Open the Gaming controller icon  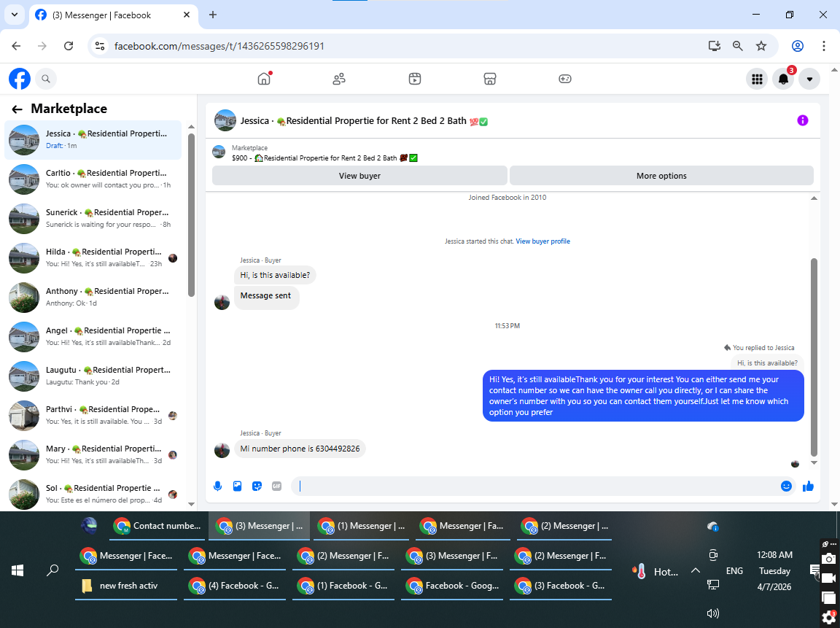pyautogui.click(x=564, y=79)
